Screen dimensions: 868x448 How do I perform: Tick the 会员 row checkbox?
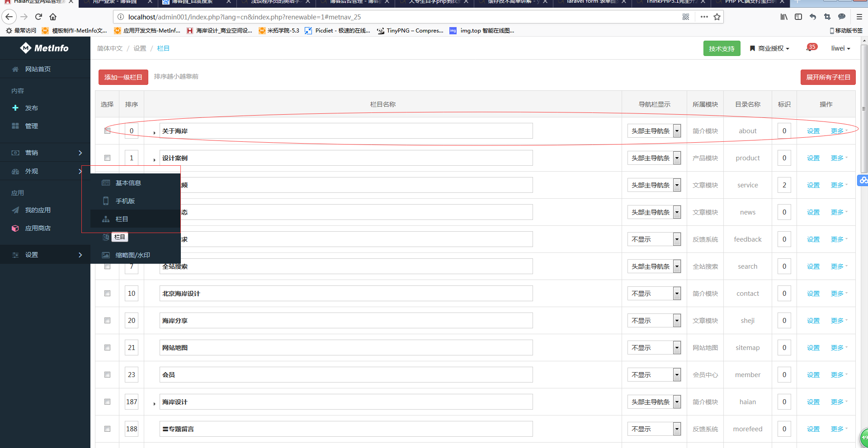pyautogui.click(x=107, y=375)
